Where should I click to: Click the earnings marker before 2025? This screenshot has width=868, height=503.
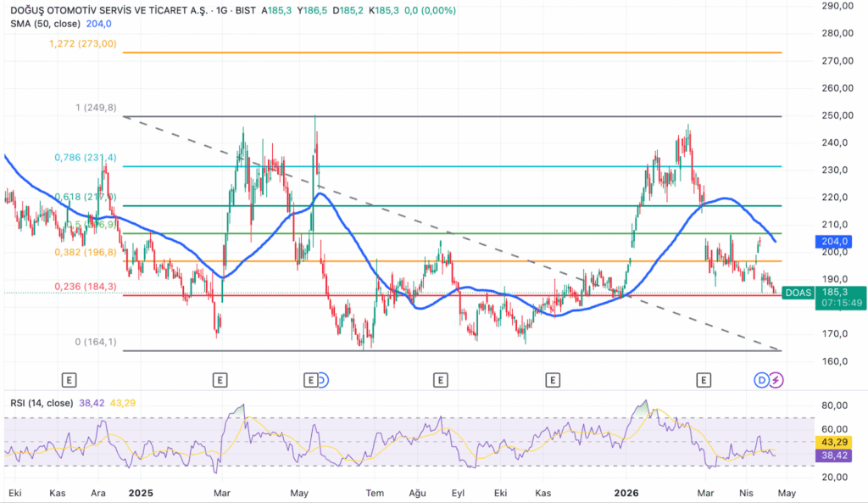pos(70,380)
